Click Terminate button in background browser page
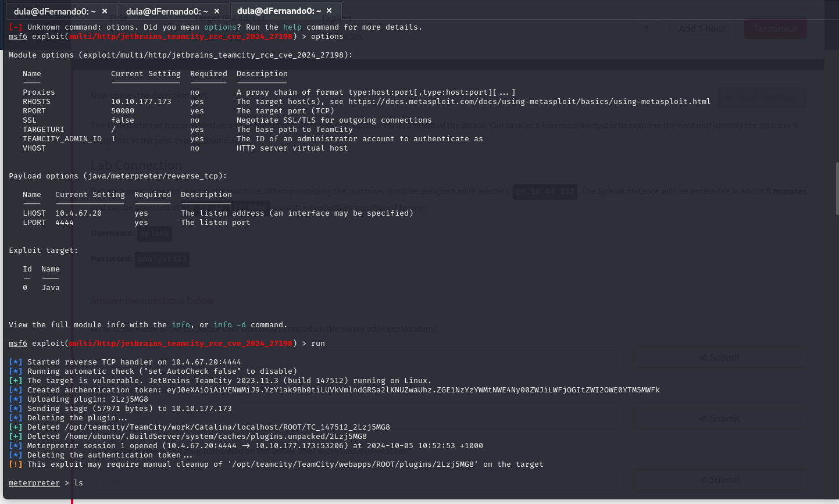839x504 pixels. coord(775,28)
